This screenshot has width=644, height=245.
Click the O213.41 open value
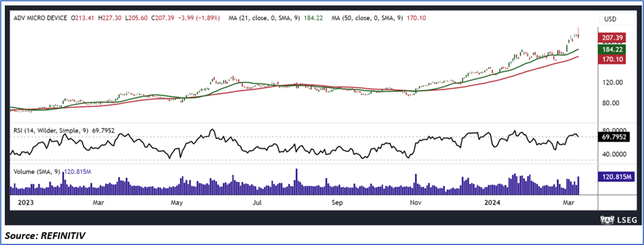pos(84,18)
